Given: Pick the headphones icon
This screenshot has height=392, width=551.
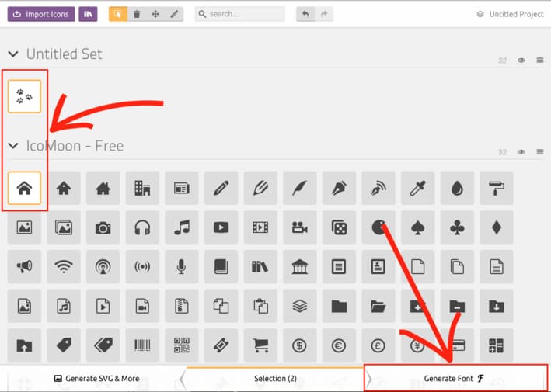Looking at the screenshot, I should click(142, 227).
